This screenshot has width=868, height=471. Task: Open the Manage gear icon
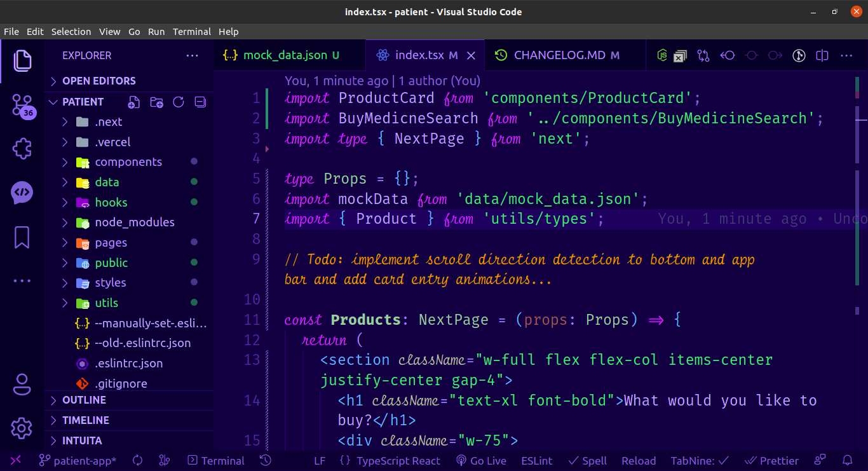[x=22, y=428]
